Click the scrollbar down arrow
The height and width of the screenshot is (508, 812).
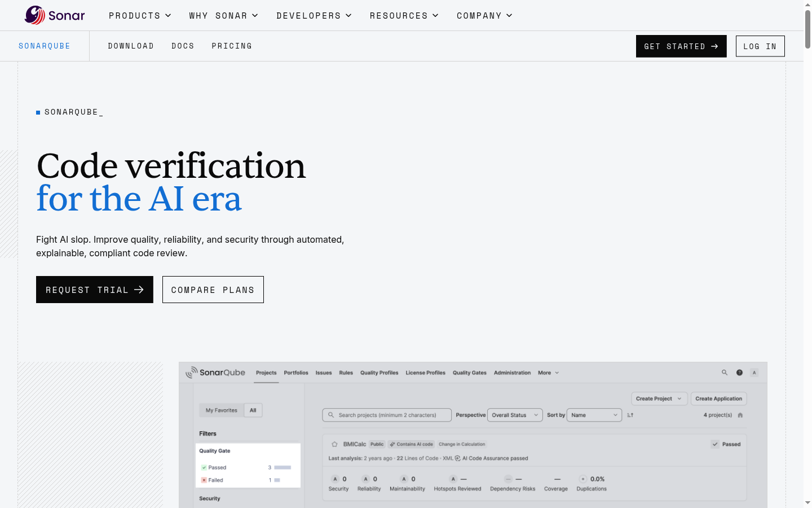[x=807, y=503]
